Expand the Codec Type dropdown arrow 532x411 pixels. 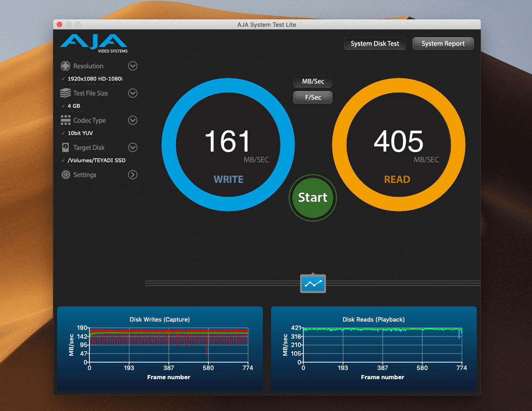pyautogui.click(x=133, y=120)
